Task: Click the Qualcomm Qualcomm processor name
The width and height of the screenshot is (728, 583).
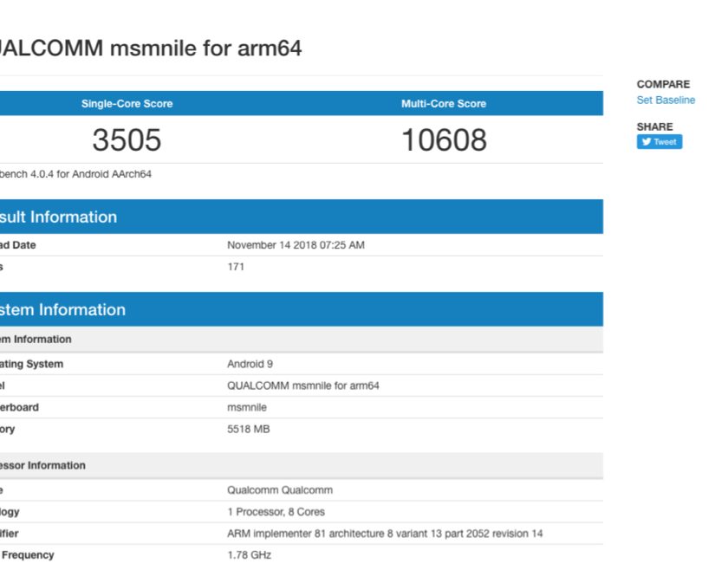Action: 279,489
